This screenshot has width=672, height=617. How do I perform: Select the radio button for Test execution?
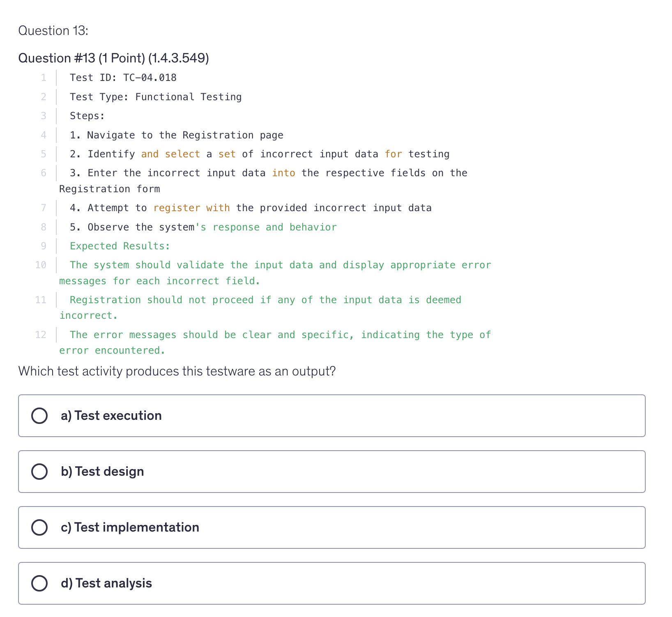click(x=39, y=416)
